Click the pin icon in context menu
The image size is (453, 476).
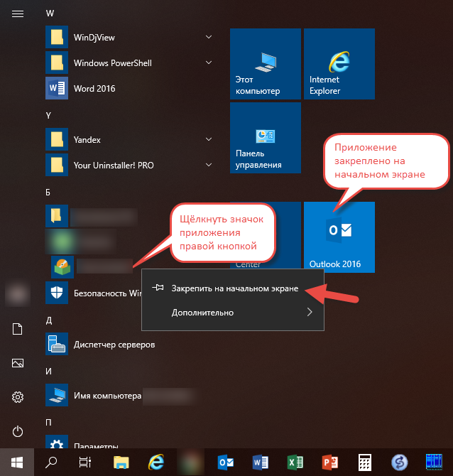click(x=158, y=288)
